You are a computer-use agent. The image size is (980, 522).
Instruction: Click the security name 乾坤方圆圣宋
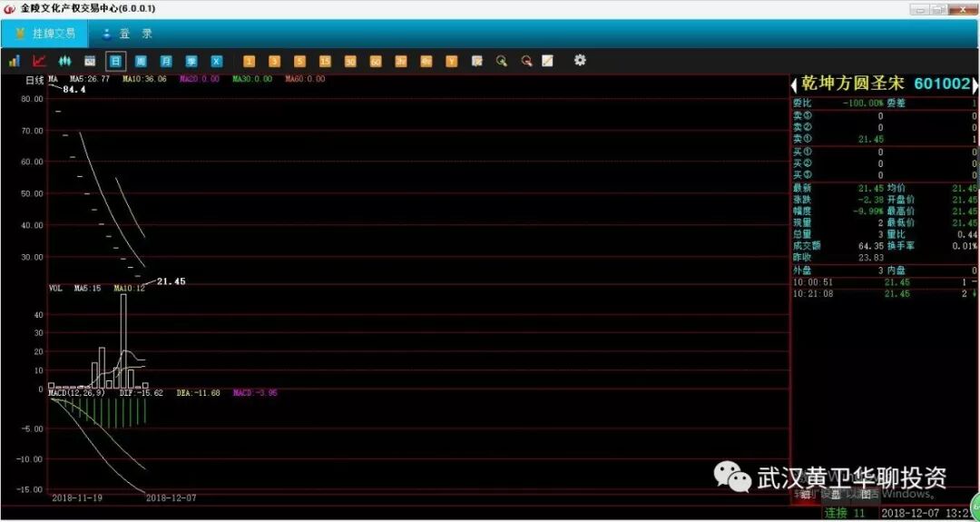pyautogui.click(x=854, y=84)
